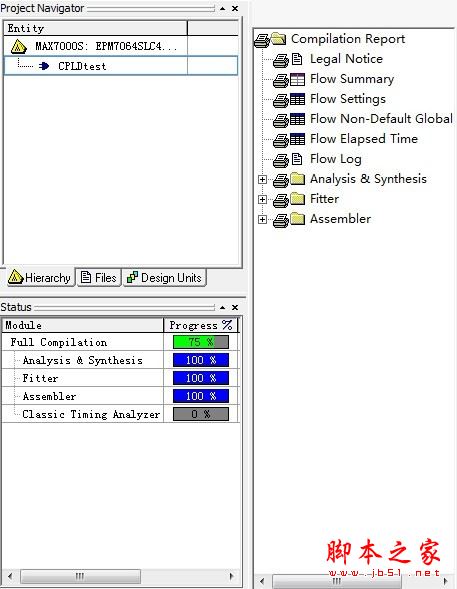Click the Classic Timing Analyzer 0% progress bar
Viewport: 457px width, 589px height.
click(201, 414)
